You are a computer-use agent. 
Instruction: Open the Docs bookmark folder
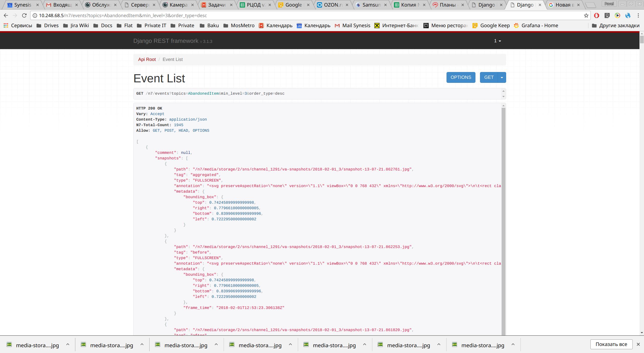pyautogui.click(x=103, y=25)
